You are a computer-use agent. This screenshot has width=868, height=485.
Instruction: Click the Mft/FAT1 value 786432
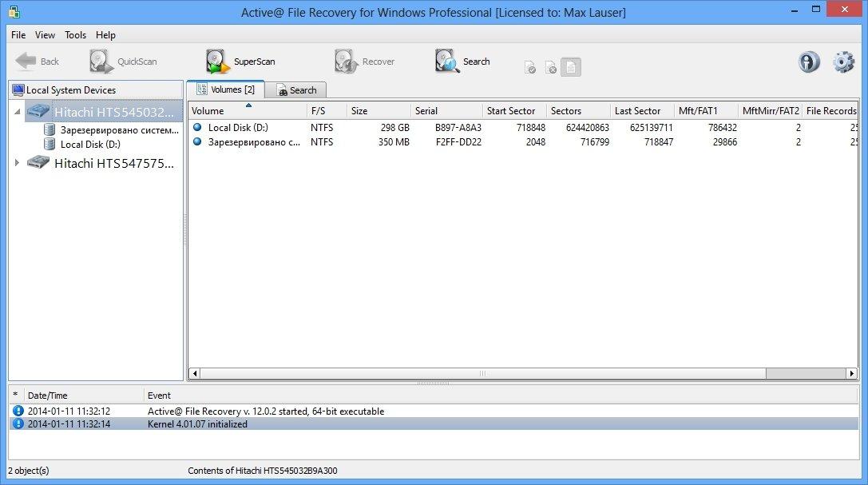click(x=723, y=127)
